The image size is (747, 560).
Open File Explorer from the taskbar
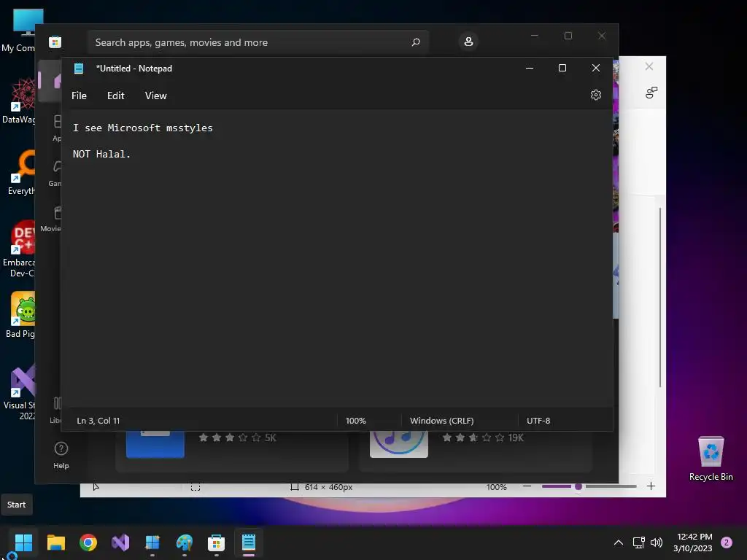[55, 542]
